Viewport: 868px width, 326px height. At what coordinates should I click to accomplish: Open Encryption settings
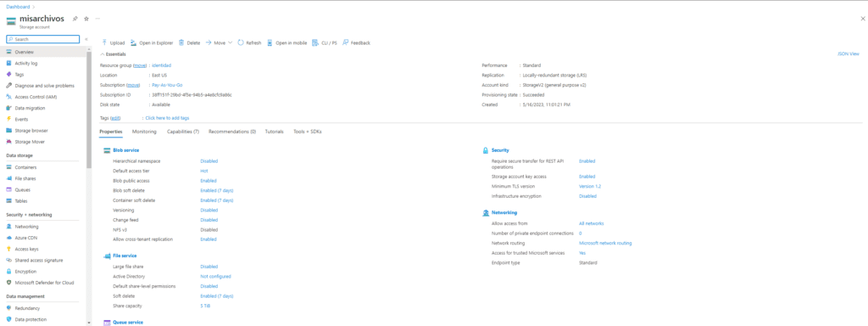pos(25,271)
